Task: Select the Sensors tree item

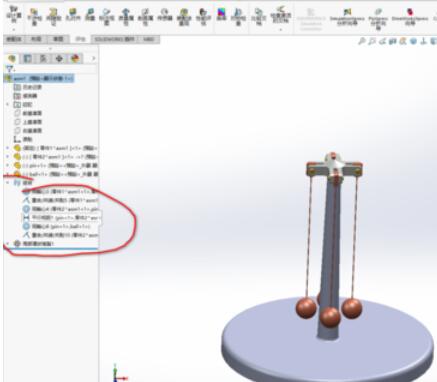Action: (26, 96)
